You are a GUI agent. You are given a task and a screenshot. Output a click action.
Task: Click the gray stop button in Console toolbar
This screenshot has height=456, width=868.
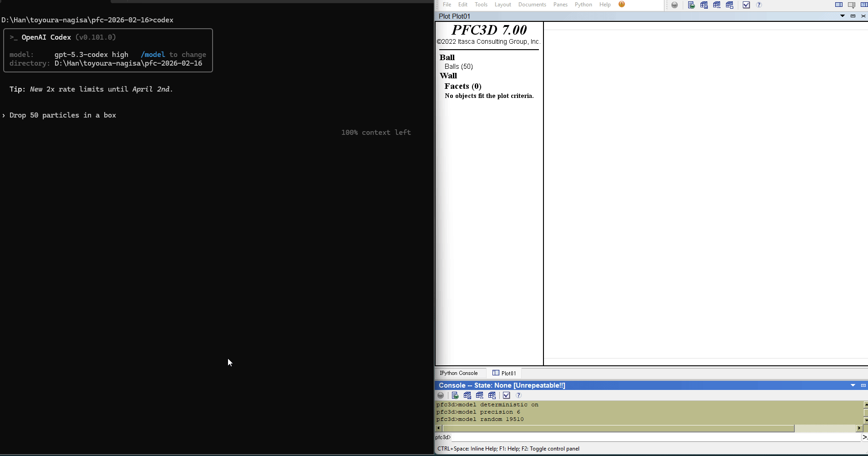[x=441, y=395]
